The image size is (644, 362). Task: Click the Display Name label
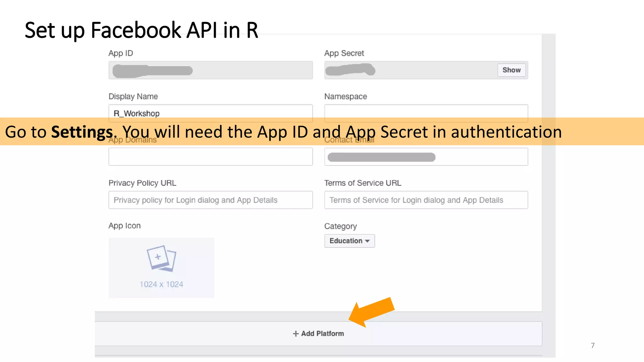[133, 96]
